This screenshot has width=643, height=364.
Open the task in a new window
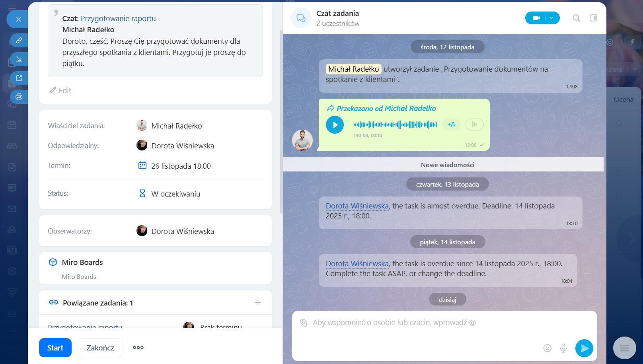[x=19, y=78]
